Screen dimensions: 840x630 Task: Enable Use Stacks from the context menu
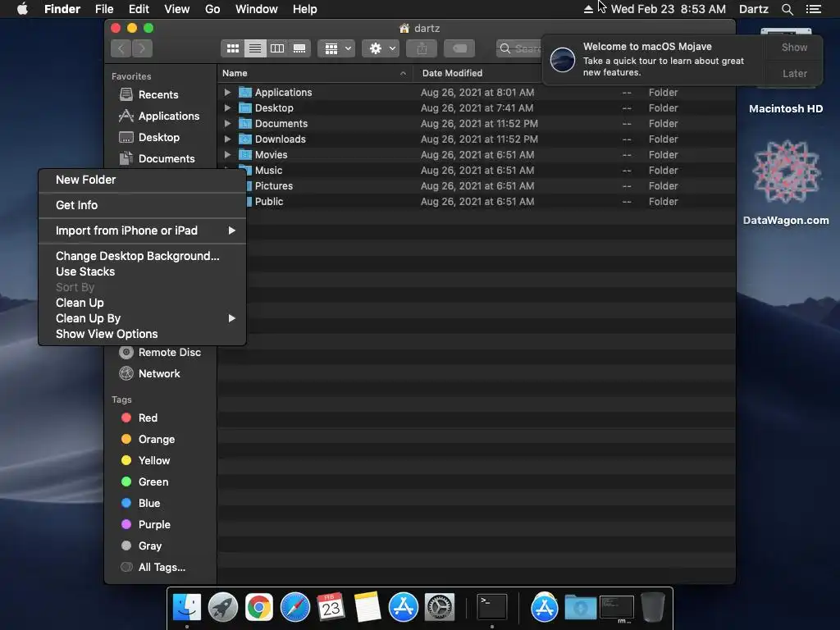142,272
